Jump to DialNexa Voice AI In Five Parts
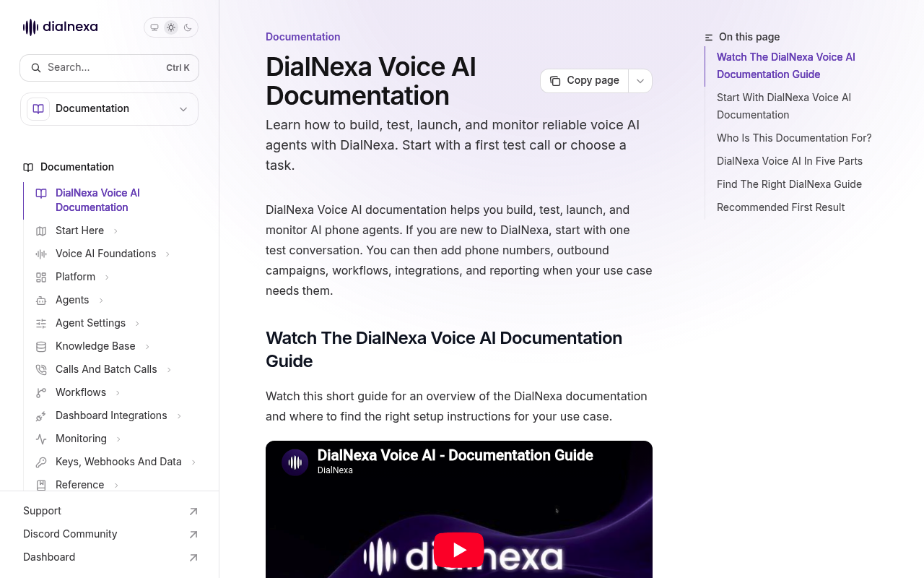Viewport: 924px width, 578px height. click(x=790, y=161)
